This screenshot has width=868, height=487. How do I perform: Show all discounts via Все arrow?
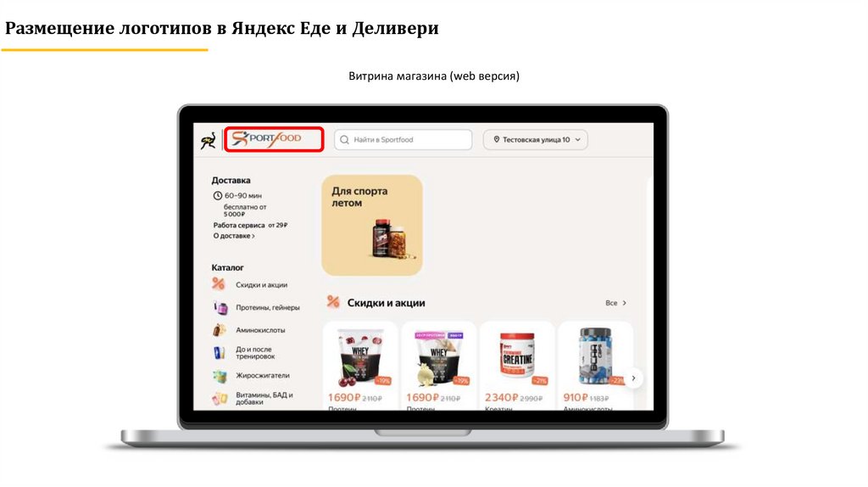(x=616, y=303)
